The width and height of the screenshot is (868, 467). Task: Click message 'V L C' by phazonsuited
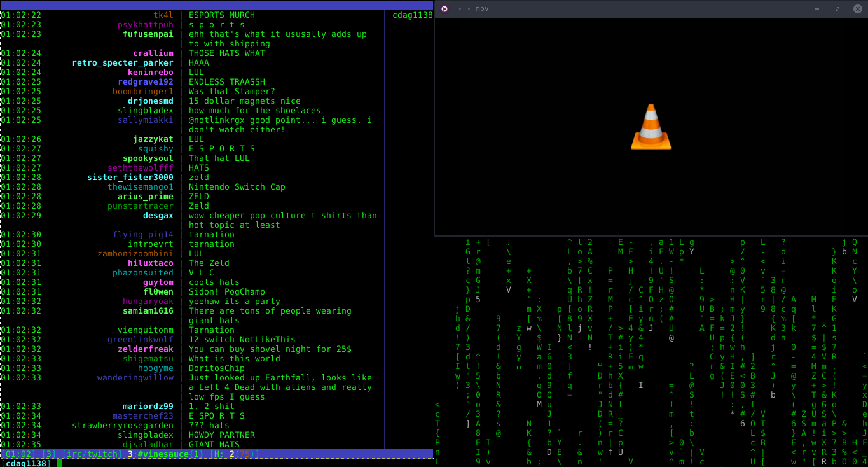[x=202, y=273]
